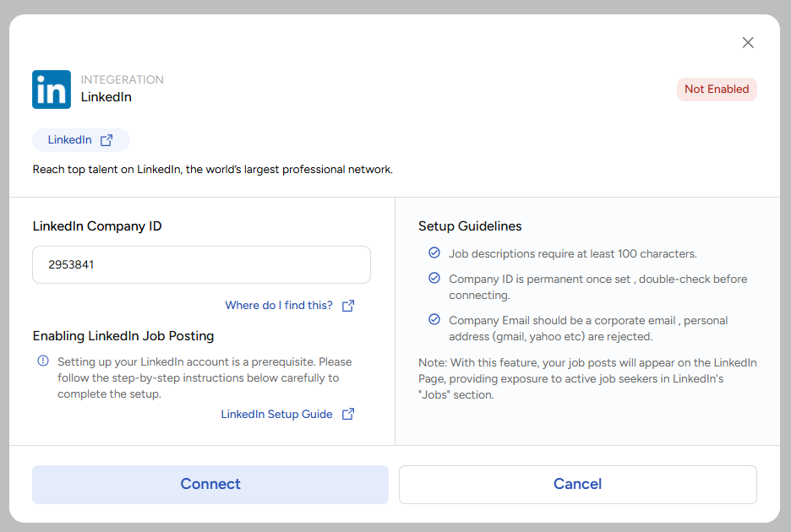
Task: Click 'Setting up your LinkedIn account' prerequisite text
Action: click(205, 377)
